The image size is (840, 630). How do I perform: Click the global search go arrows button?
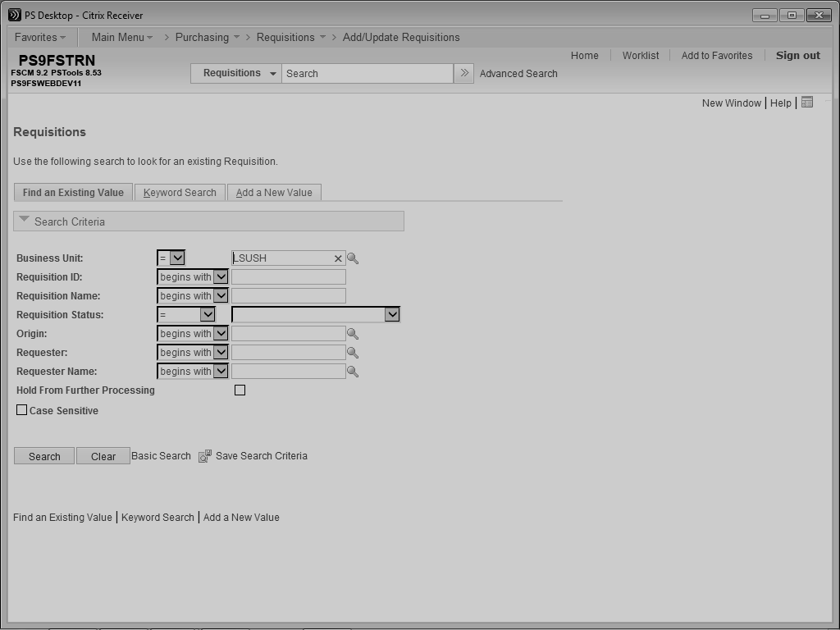click(463, 73)
